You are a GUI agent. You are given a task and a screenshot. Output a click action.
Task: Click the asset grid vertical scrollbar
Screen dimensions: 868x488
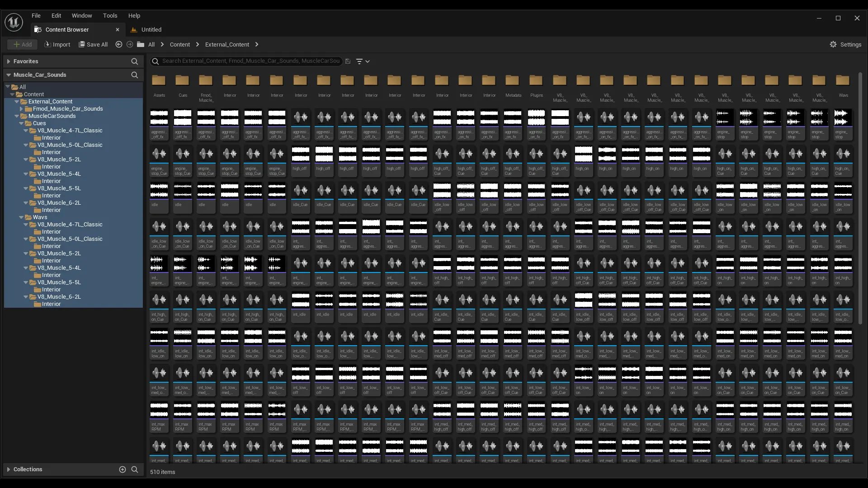click(x=860, y=199)
